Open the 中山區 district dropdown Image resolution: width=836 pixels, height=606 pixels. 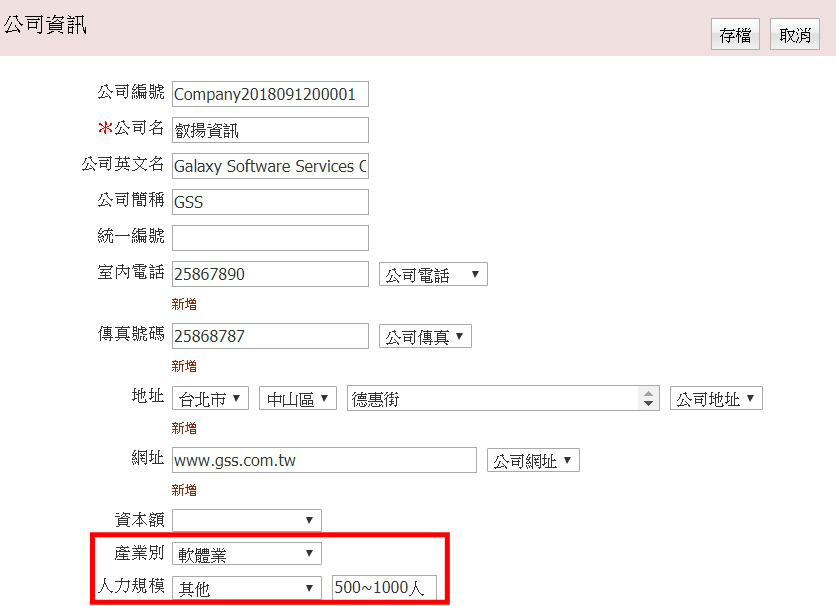tap(298, 398)
